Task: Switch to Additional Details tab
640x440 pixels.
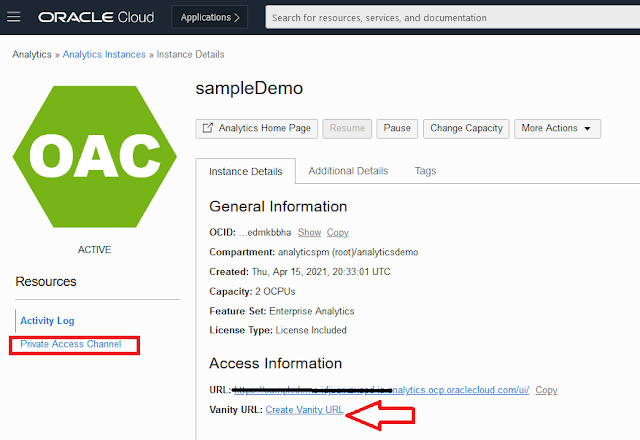Action: click(348, 171)
